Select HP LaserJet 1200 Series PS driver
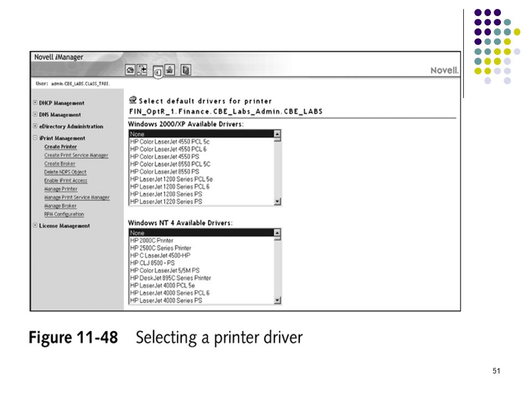 (202, 194)
